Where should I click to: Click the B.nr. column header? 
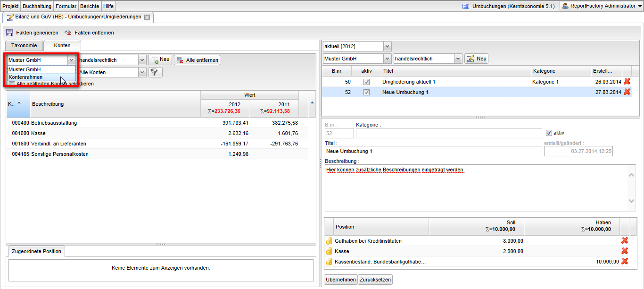click(x=337, y=71)
